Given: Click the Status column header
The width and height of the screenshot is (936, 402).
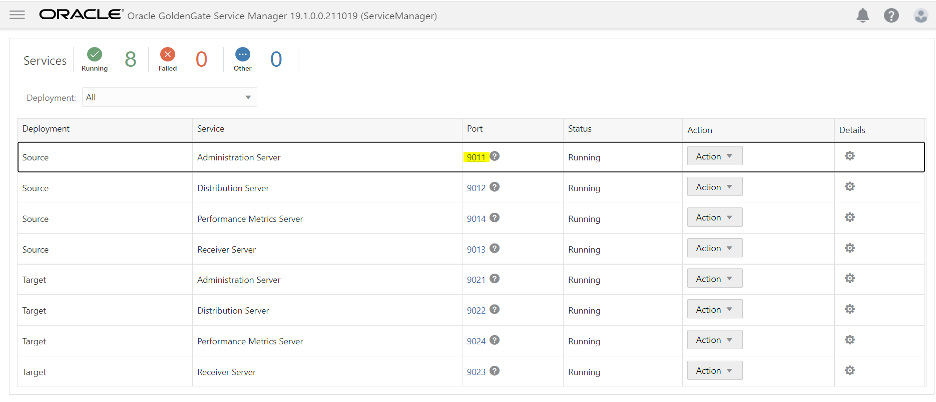Looking at the screenshot, I should tap(580, 129).
